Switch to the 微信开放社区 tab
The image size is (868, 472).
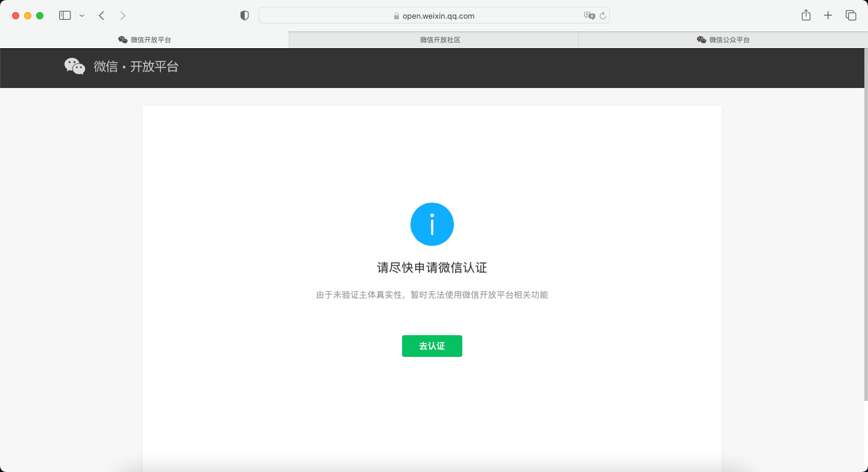pyautogui.click(x=434, y=40)
